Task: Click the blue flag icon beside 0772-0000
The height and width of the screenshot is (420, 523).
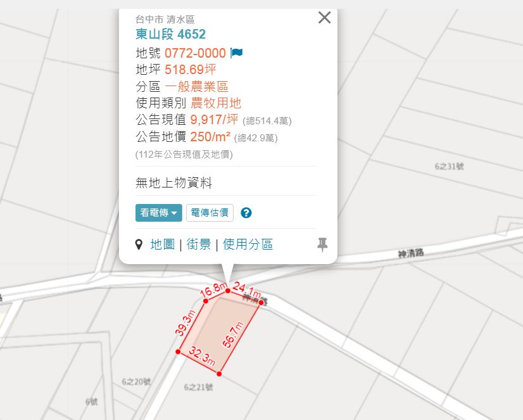Action: point(236,53)
